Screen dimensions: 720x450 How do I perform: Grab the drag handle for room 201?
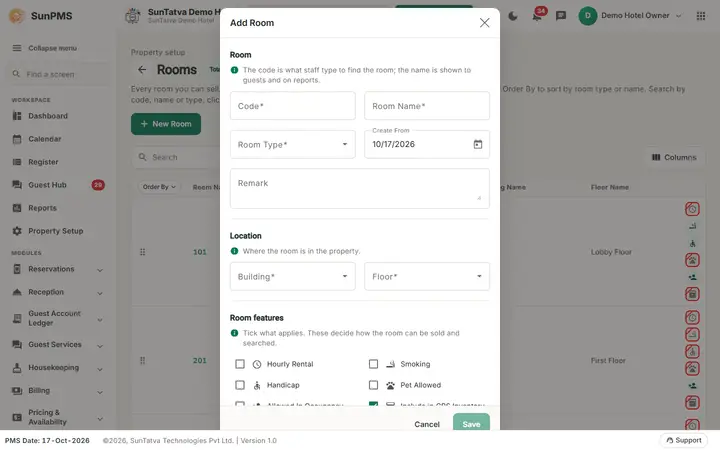click(142, 361)
